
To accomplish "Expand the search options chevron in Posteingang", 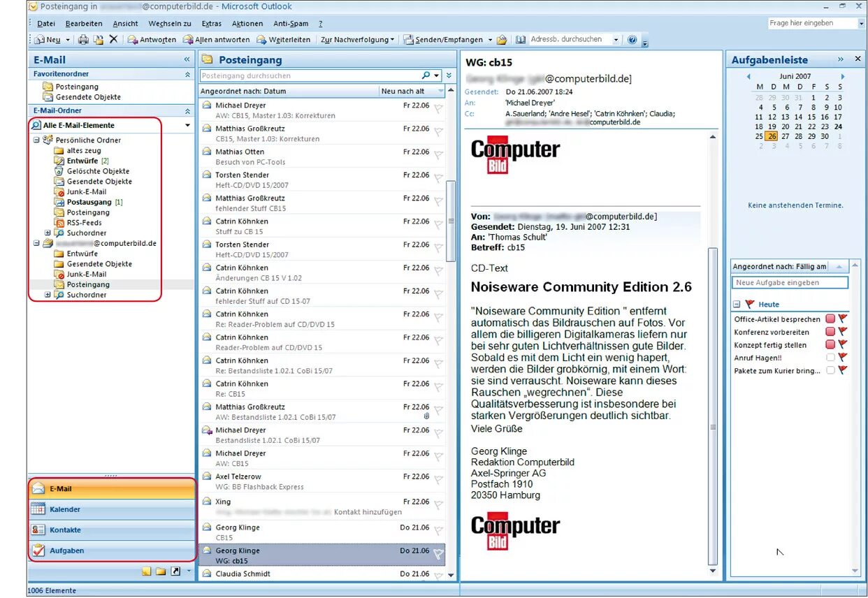I will click(x=449, y=75).
